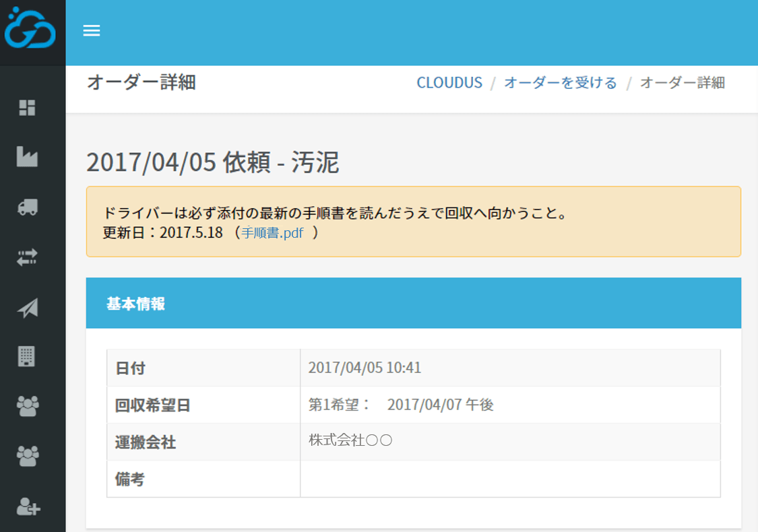The height and width of the screenshot is (532, 758).
Task: Select the upper users group icon
Action: click(26, 405)
